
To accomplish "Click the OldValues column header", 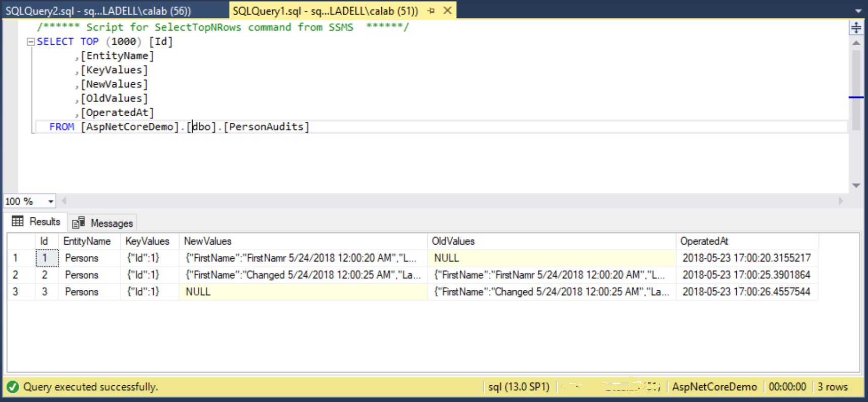I will pyautogui.click(x=552, y=241).
